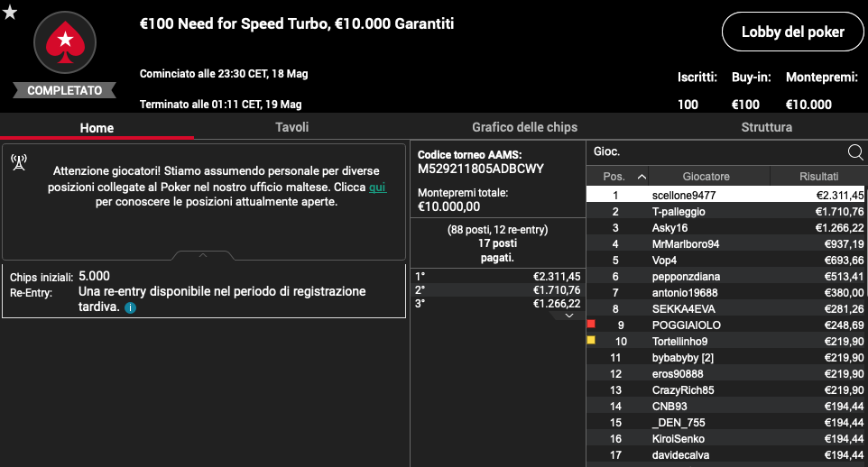Follow the 'qui' link
868x467 pixels.
tap(377, 187)
